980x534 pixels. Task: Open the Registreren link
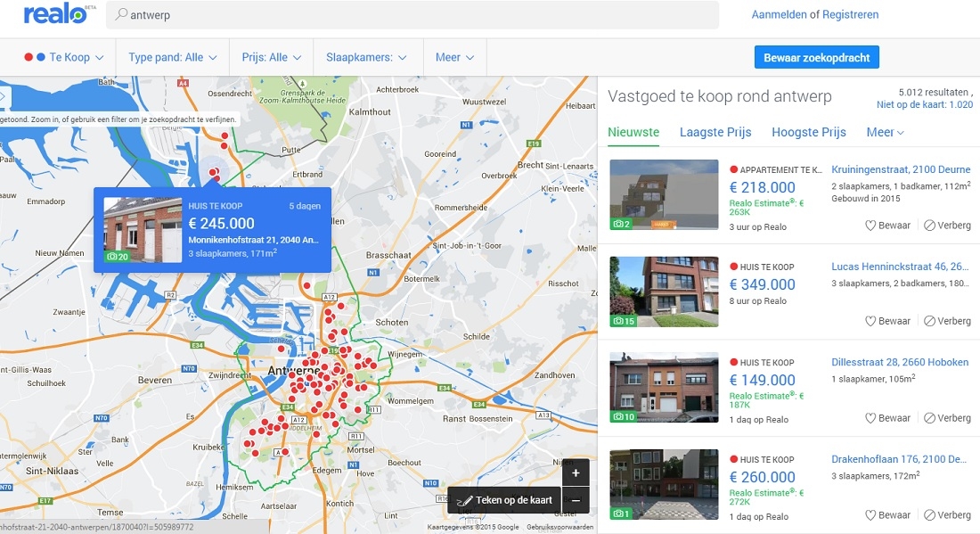(x=850, y=14)
